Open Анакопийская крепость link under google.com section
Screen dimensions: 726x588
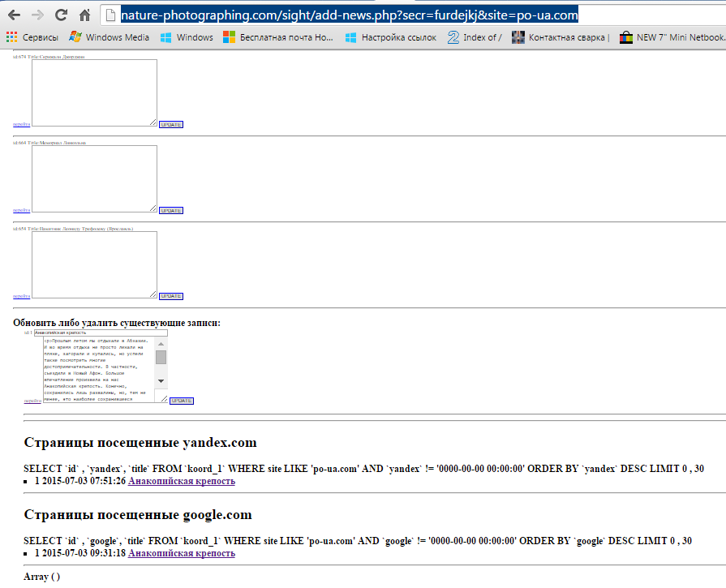(181, 553)
